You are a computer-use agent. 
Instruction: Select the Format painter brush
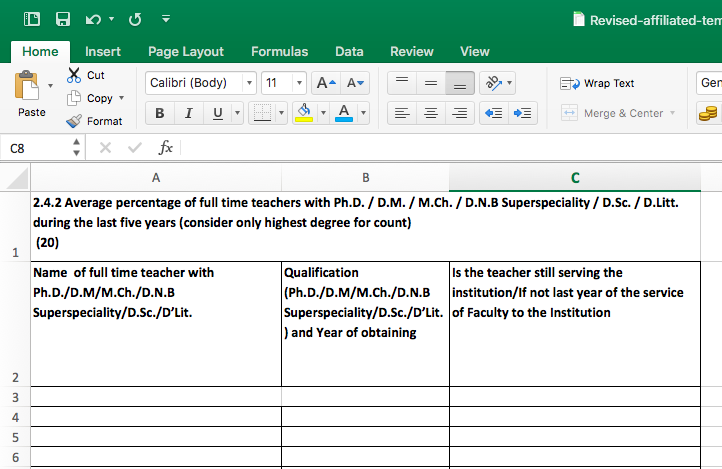75,121
